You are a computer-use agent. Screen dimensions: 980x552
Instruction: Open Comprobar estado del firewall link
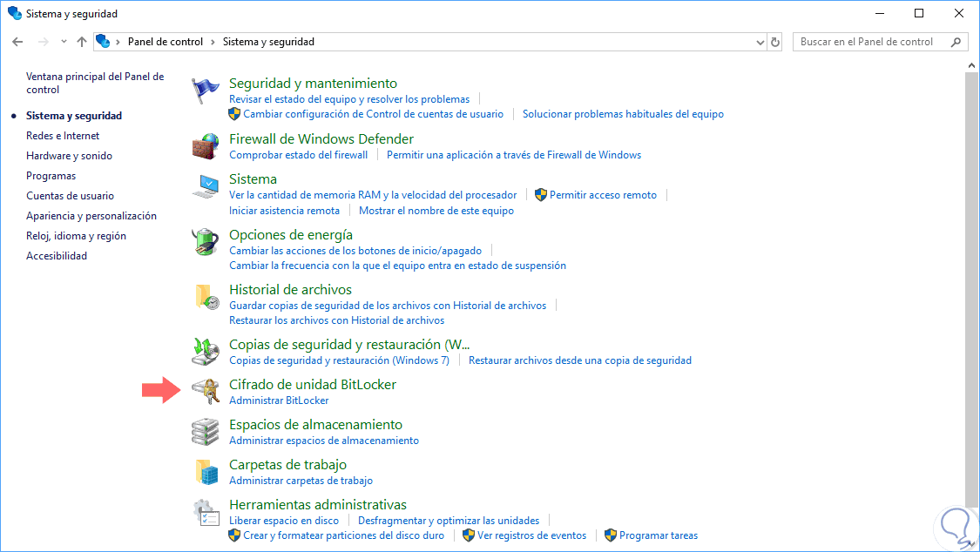tap(298, 155)
